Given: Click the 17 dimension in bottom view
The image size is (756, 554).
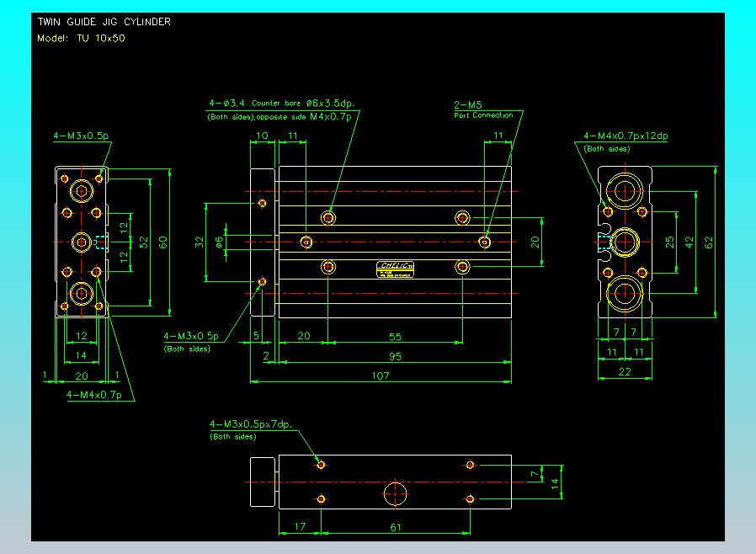Looking at the screenshot, I should click(x=300, y=527).
